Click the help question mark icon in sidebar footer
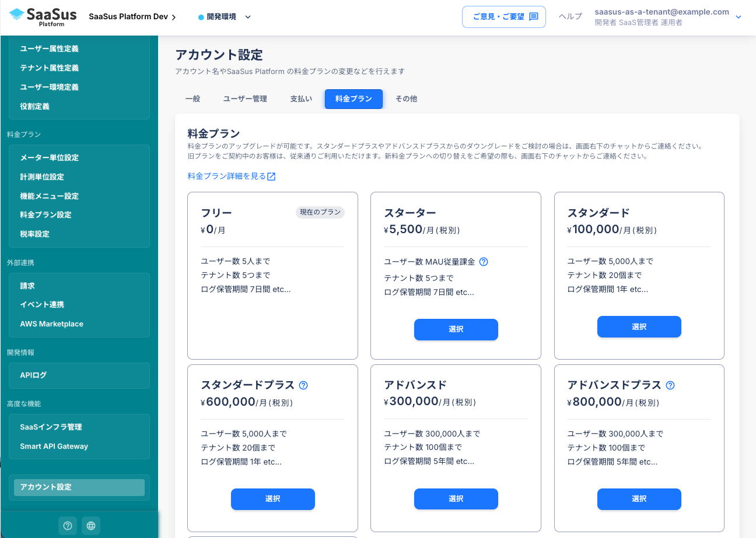 [68, 526]
